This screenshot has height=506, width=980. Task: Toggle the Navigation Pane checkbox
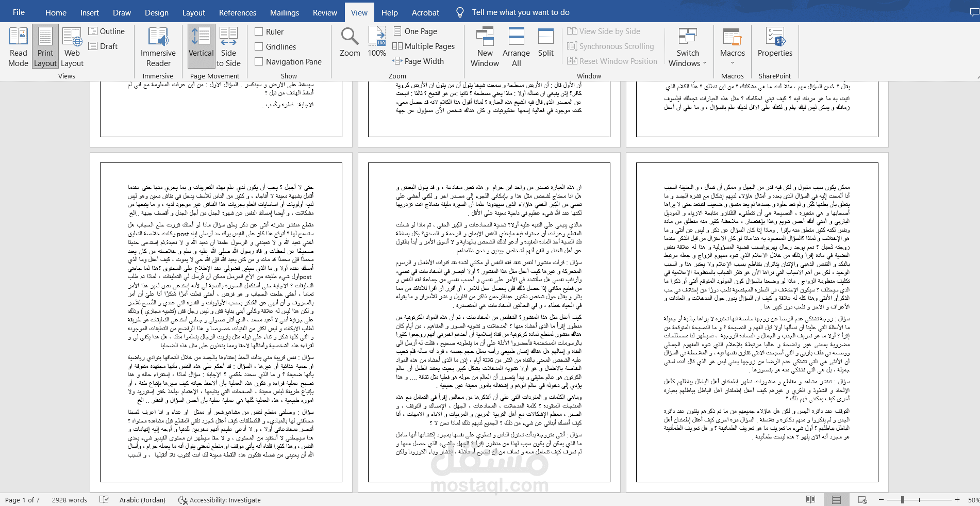tap(259, 61)
